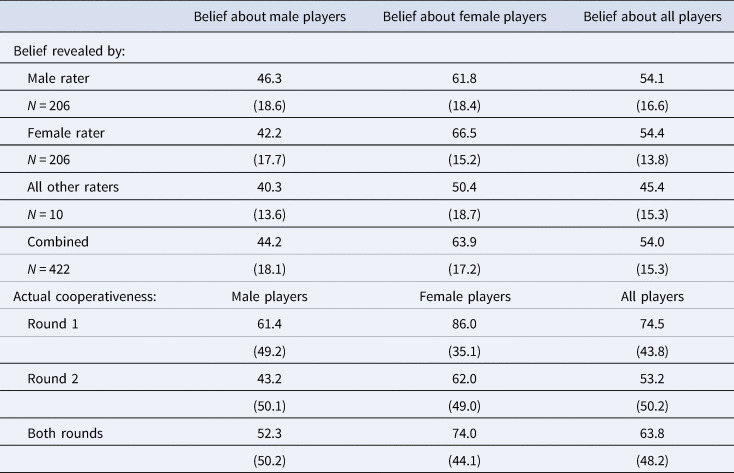
Task: Click the 'Belief about male players' column header
Action: pyautogui.click(x=270, y=16)
